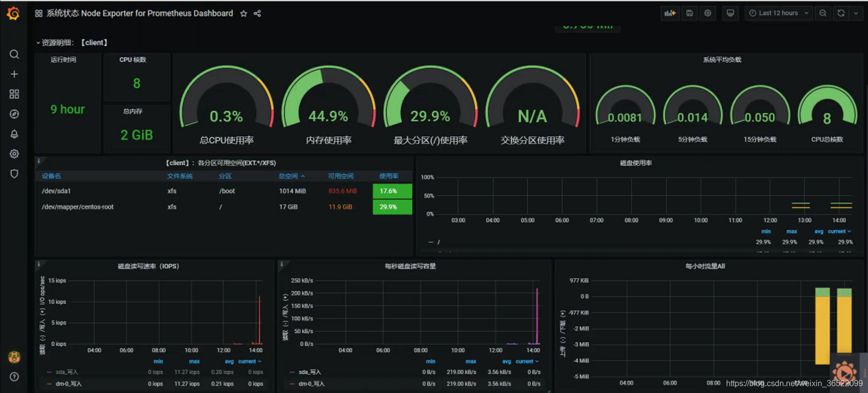
Task: Show info tooltip on partition table panel
Action: 39,161
